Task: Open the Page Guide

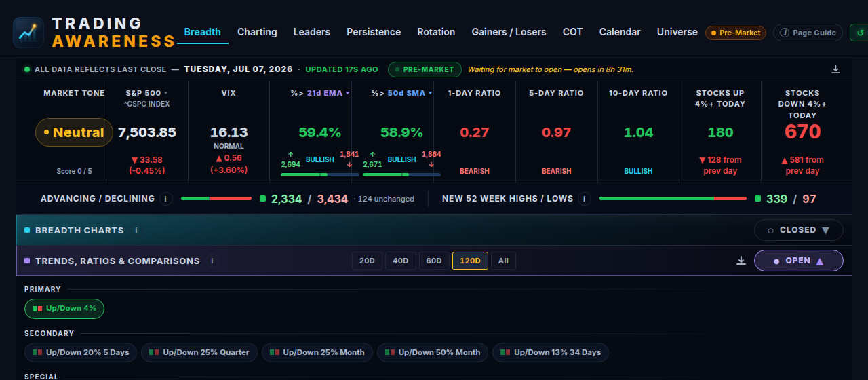Action: click(808, 33)
